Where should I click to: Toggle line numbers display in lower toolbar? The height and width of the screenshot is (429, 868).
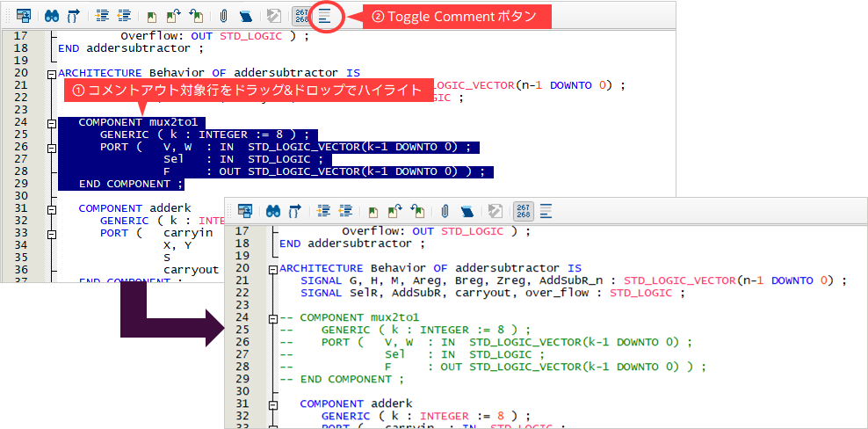[x=522, y=211]
